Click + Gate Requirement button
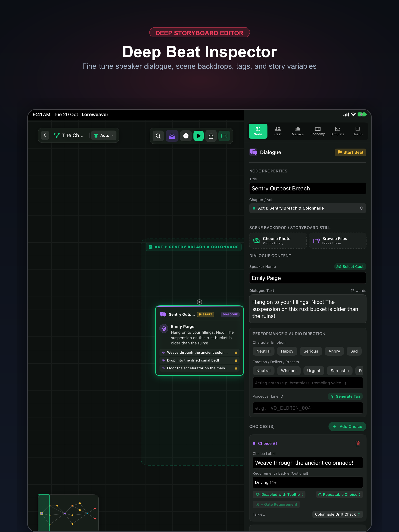This screenshot has height=532, width=399. pos(276,504)
